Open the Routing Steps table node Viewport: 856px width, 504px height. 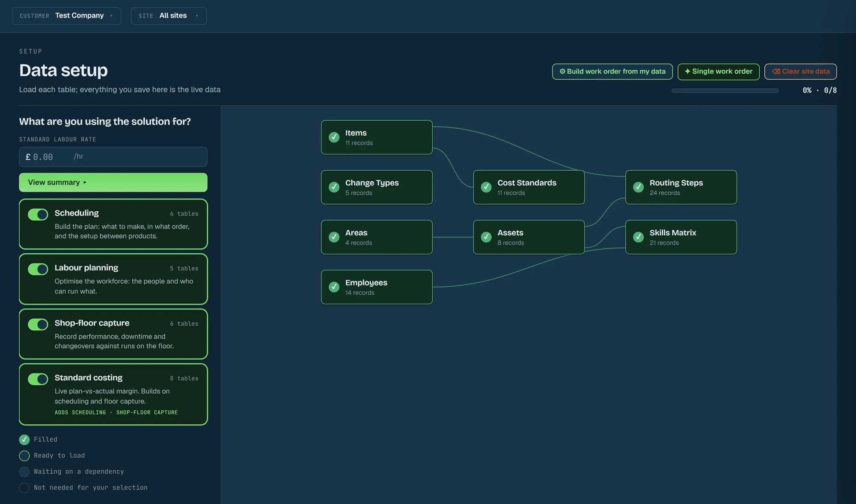coord(681,187)
